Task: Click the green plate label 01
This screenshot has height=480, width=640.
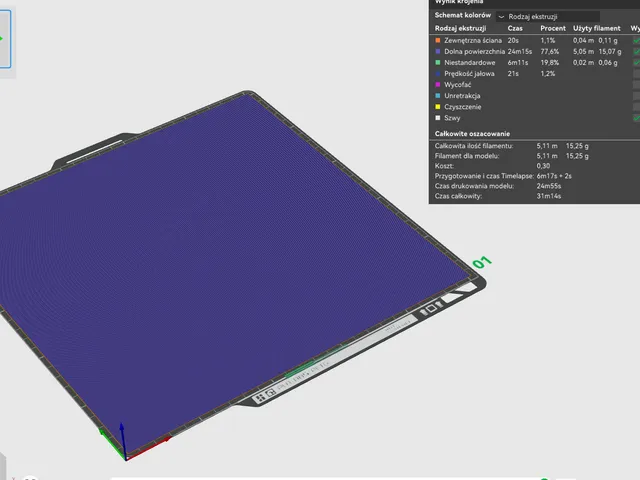Action: pos(482,262)
